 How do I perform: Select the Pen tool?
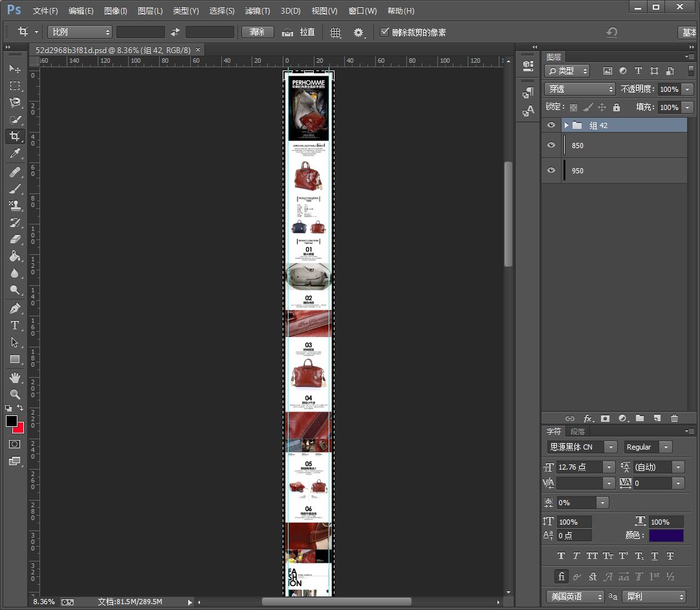(x=14, y=308)
